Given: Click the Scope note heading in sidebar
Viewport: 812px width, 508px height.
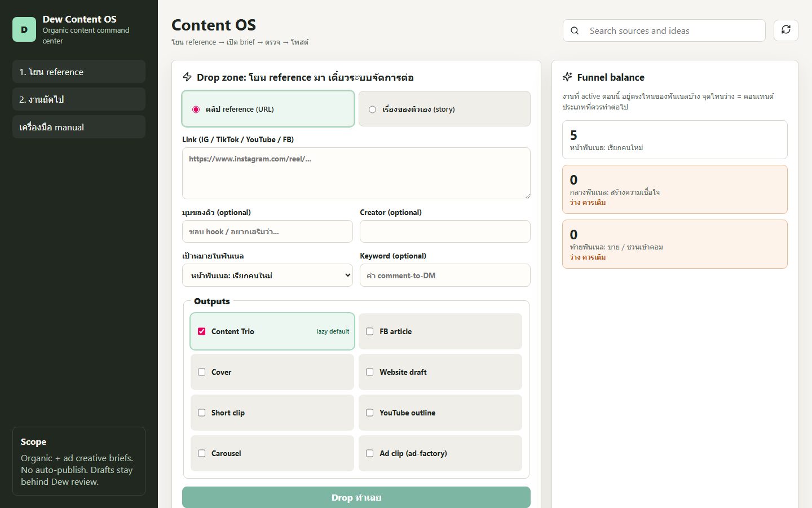Looking at the screenshot, I should point(33,442).
